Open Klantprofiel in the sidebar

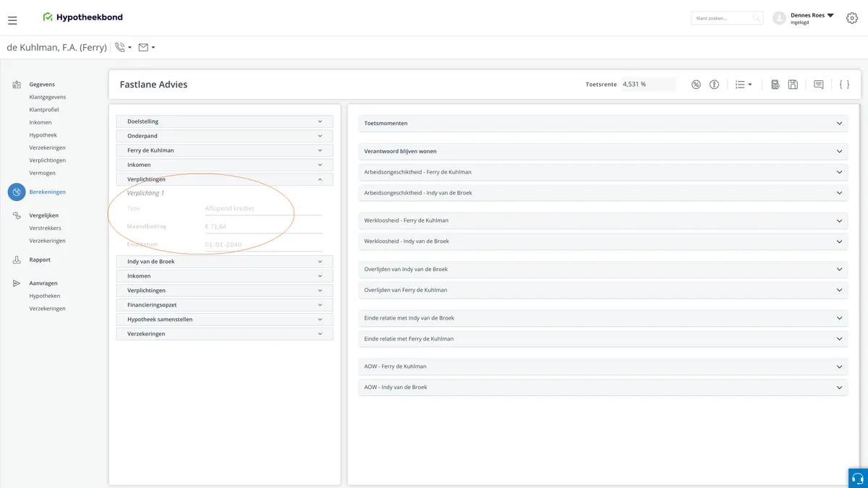click(44, 110)
